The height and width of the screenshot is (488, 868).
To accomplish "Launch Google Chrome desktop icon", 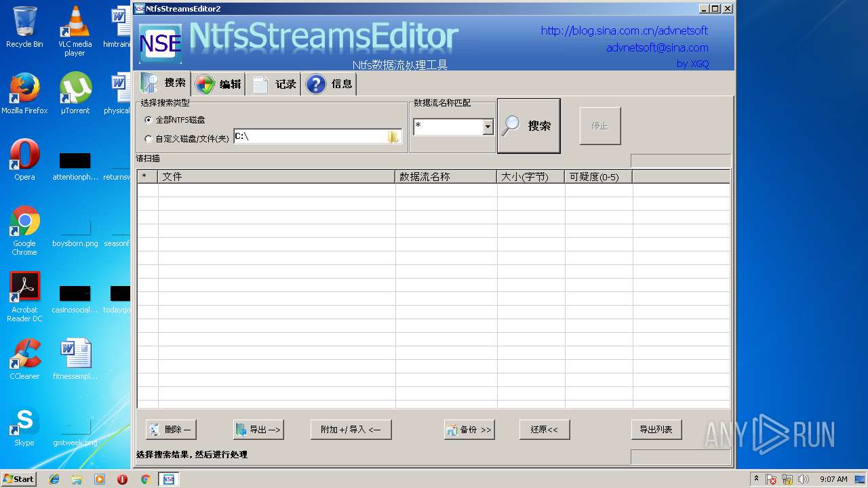I will [x=24, y=230].
